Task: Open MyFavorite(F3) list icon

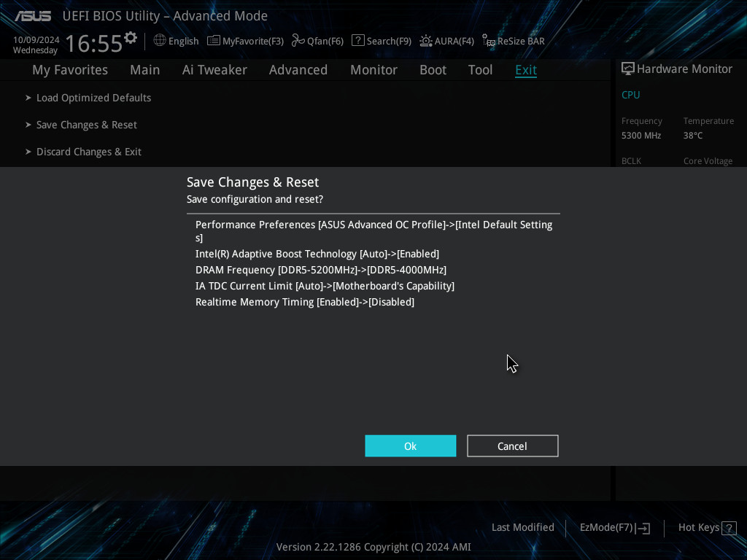Action: [x=214, y=41]
